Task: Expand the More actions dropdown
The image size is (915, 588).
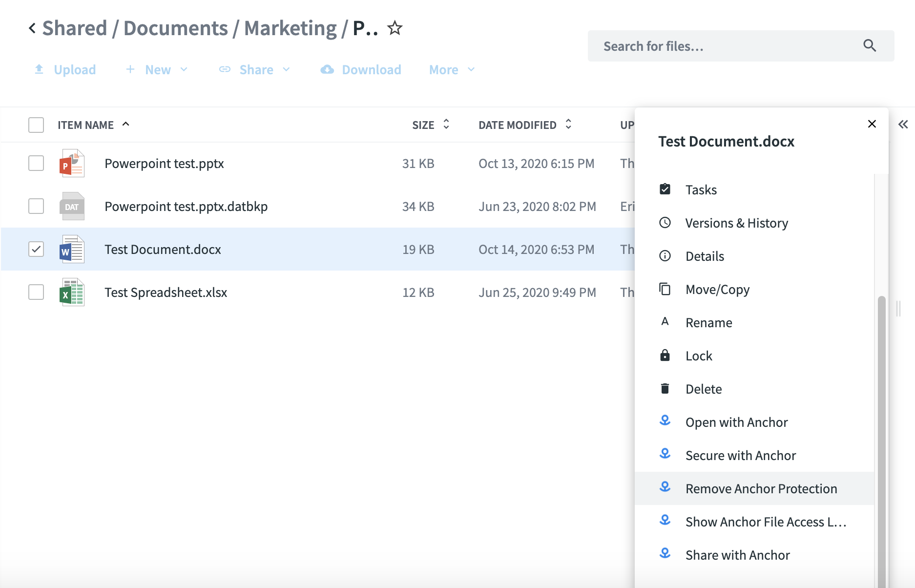Action: (x=452, y=70)
